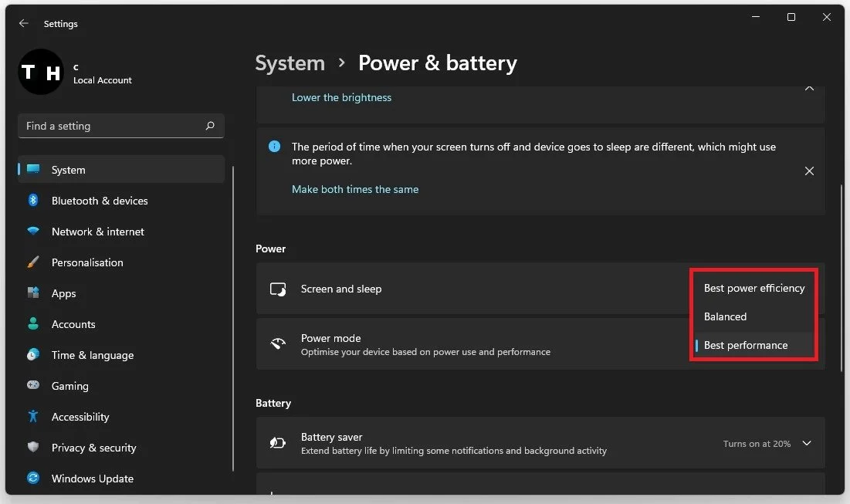Click Turns on at 20% text
This screenshot has width=850, height=504.
[757, 444]
